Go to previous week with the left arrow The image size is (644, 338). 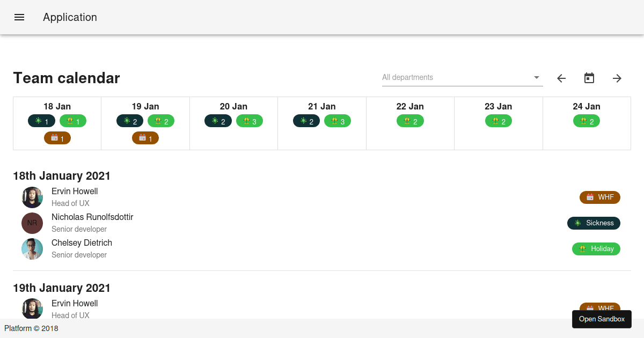(561, 78)
